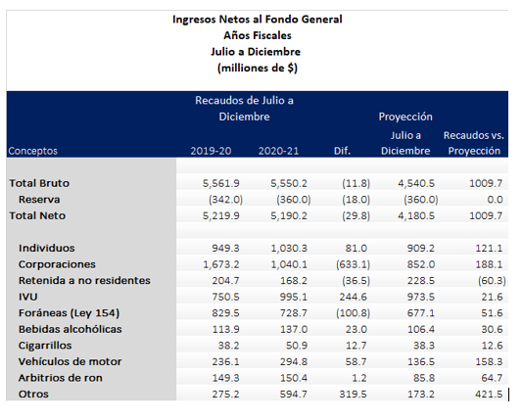Click the Cigarrillos 2020-21 value 50.9
The height and width of the screenshot is (420, 523).
[x=297, y=346]
